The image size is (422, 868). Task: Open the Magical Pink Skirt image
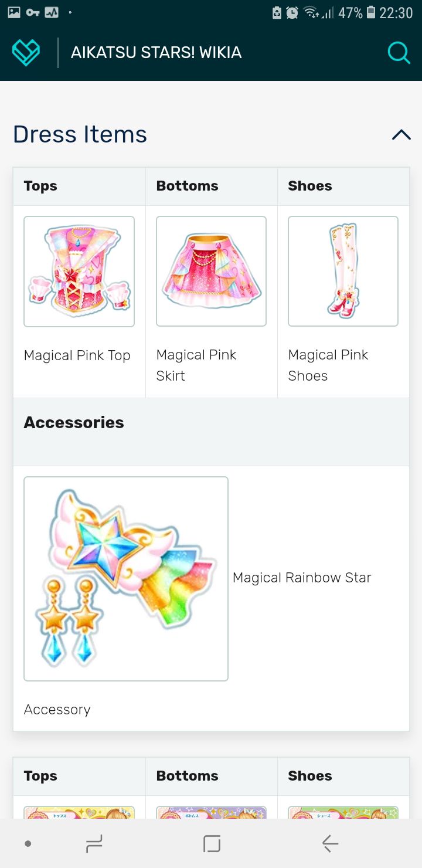coord(211,271)
